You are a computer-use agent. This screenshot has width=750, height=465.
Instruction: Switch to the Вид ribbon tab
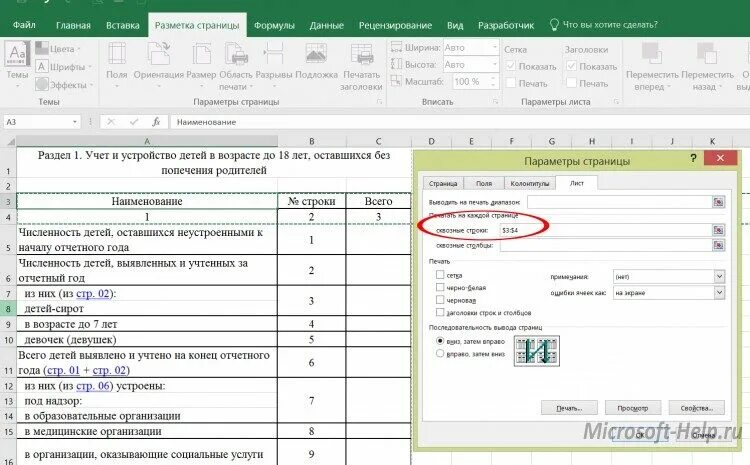click(x=455, y=25)
